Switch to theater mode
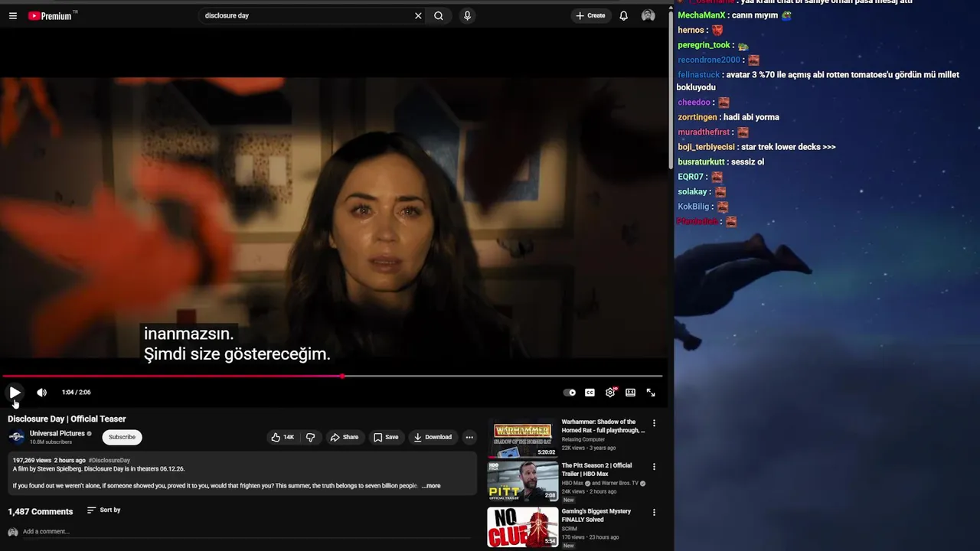Screen dimensions: 980x551 point(630,393)
